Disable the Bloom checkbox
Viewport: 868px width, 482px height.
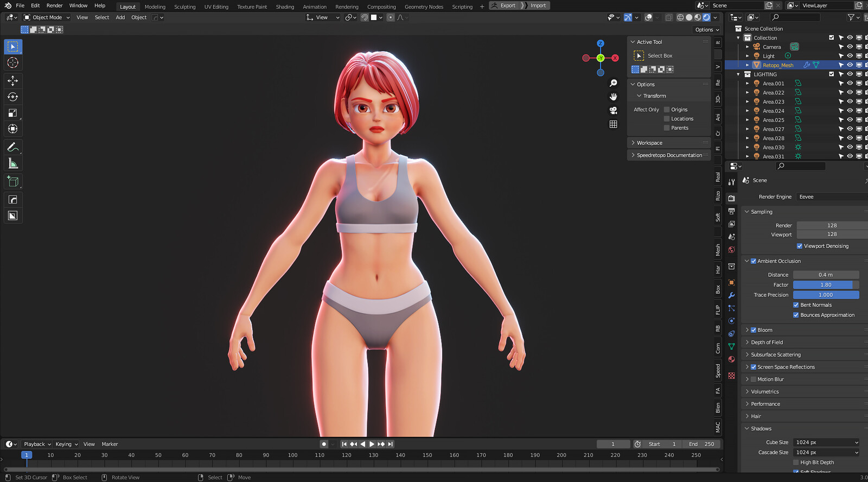click(754, 330)
